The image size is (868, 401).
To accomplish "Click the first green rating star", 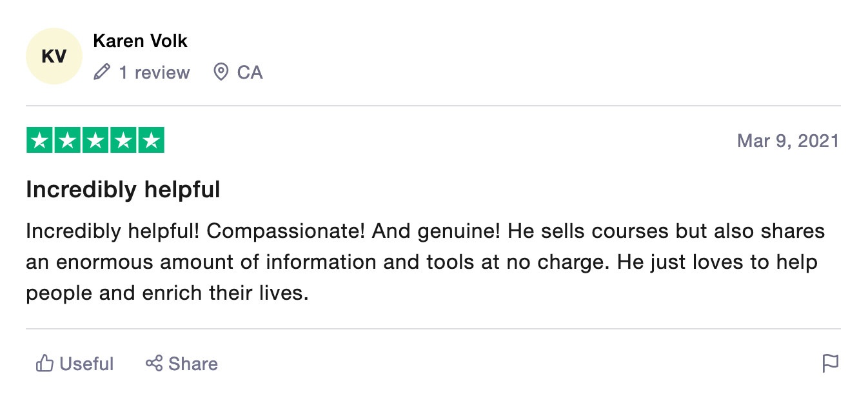I will pyautogui.click(x=39, y=141).
